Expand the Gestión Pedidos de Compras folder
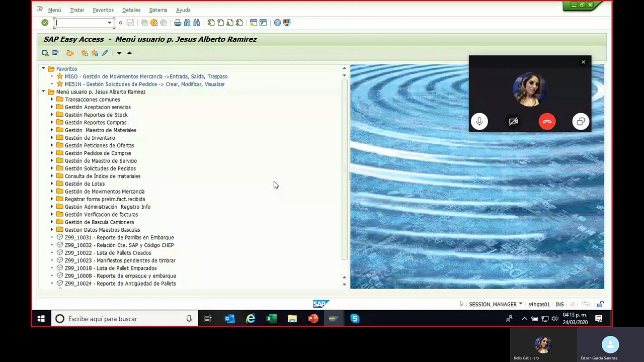 point(52,153)
